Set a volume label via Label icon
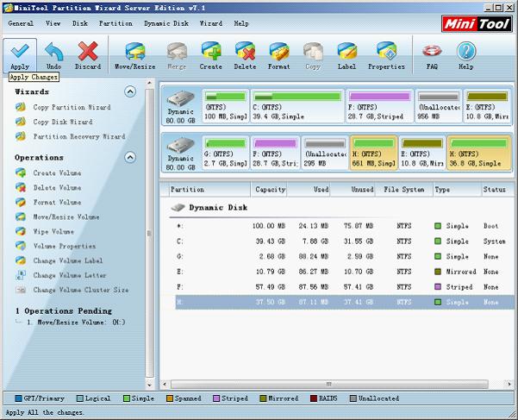Image resolution: width=518 pixels, height=420 pixels. (346, 55)
